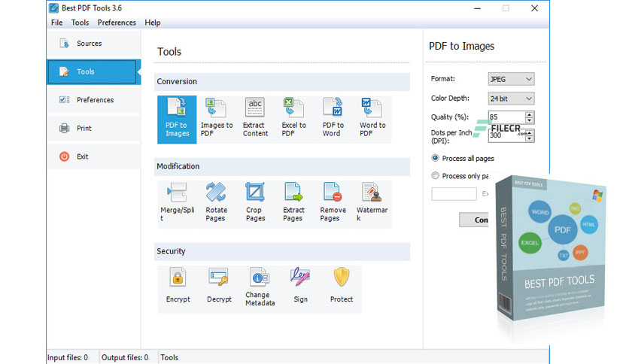
Task: Open the Help menu
Action: click(x=153, y=23)
